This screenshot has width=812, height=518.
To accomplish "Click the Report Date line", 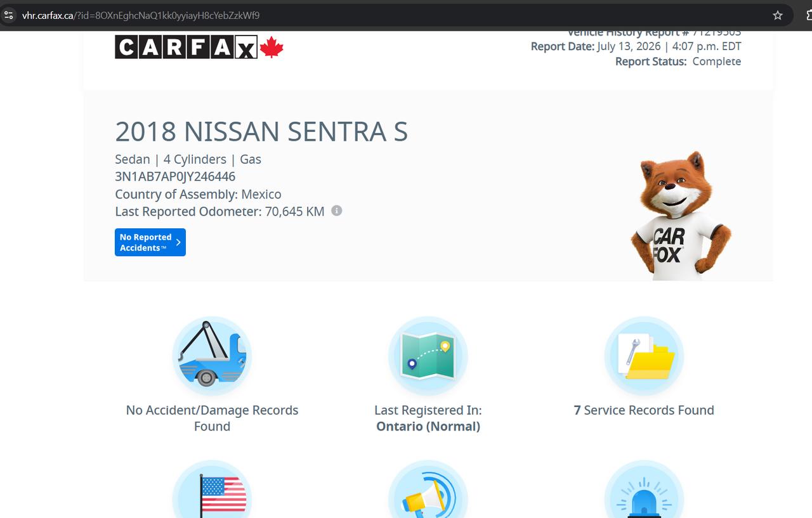I will click(x=636, y=46).
